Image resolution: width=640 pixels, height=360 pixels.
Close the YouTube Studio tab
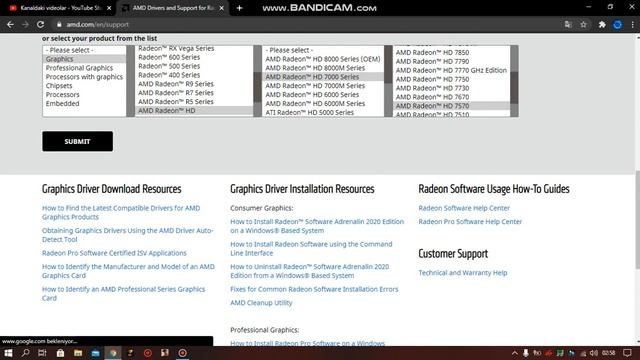[x=109, y=8]
